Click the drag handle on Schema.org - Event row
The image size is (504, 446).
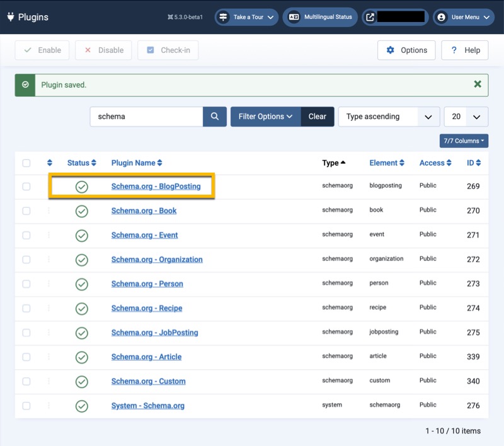(49, 235)
